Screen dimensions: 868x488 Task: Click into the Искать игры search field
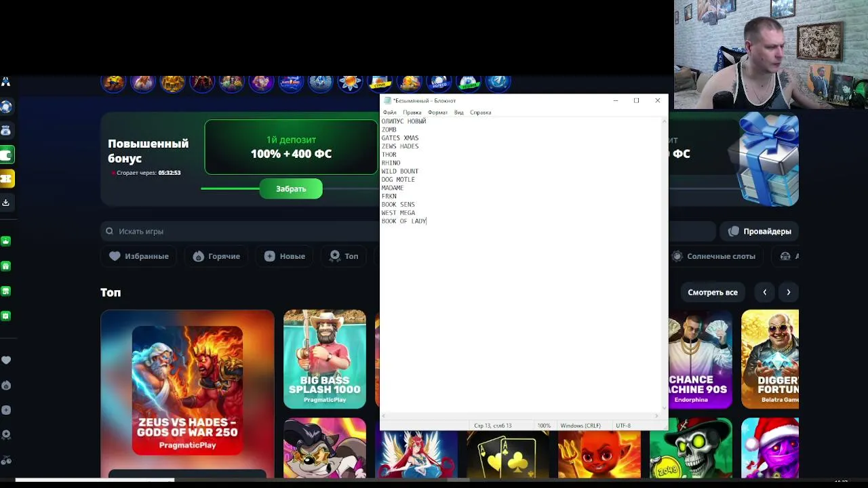point(240,231)
